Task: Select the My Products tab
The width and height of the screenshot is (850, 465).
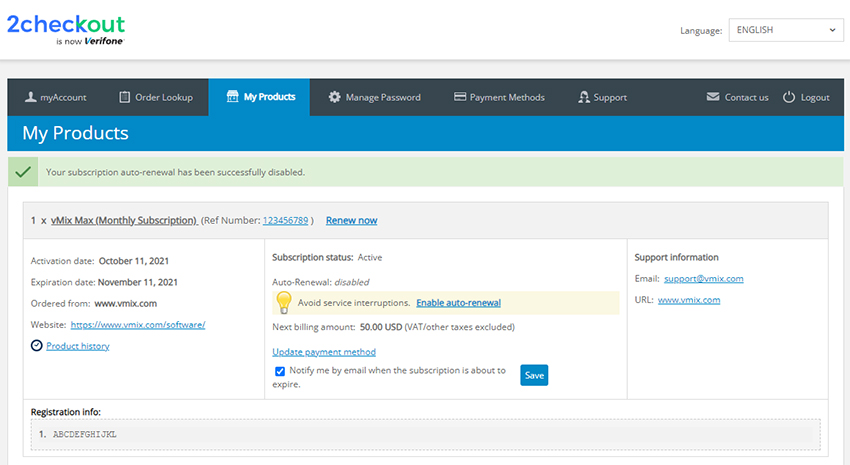Action: 259,97
